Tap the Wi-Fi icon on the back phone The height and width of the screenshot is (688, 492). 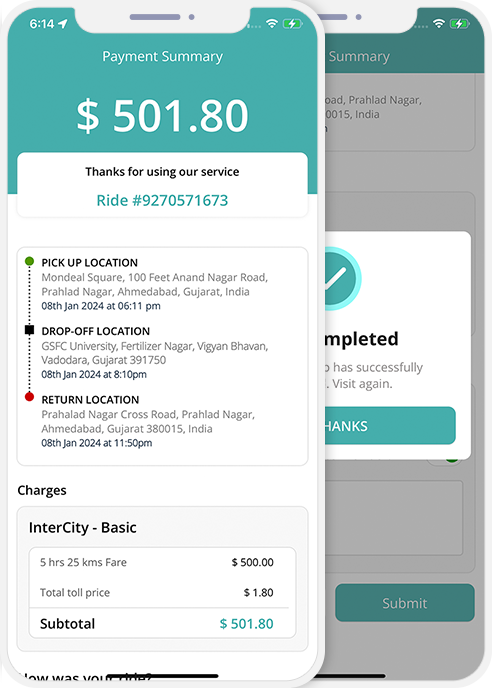coord(439,23)
